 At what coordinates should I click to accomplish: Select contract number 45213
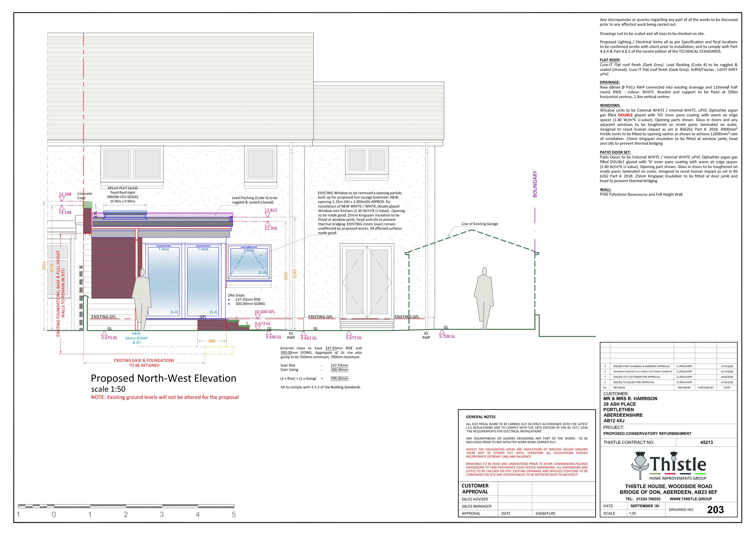(x=707, y=442)
